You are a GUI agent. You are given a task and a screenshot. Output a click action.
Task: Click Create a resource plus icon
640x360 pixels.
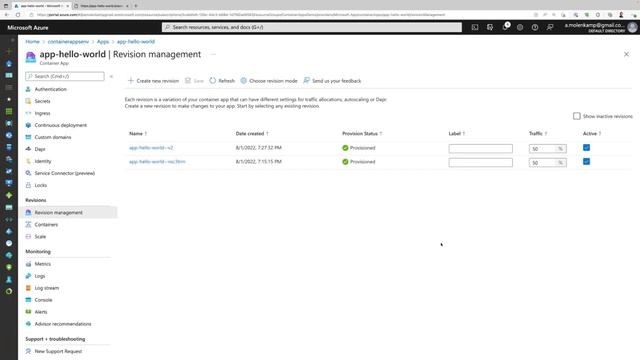point(9,51)
